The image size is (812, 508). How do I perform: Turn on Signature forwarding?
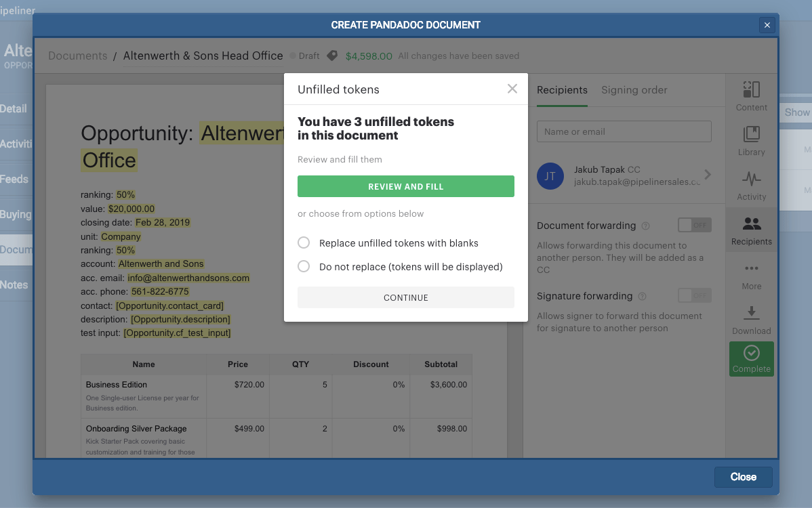(694, 295)
